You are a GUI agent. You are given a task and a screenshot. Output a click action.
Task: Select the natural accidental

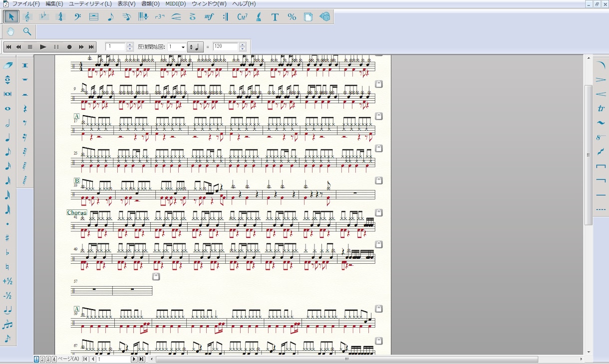pyautogui.click(x=7, y=267)
